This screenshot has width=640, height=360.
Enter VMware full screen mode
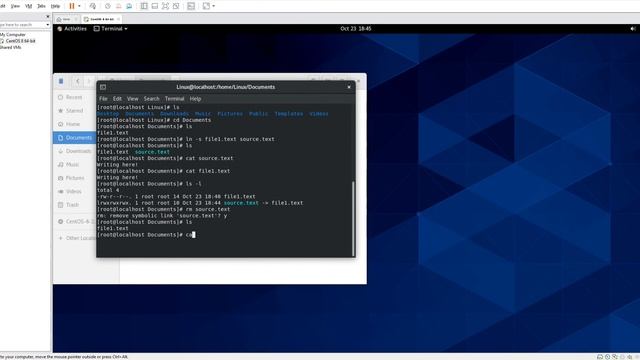165,6
